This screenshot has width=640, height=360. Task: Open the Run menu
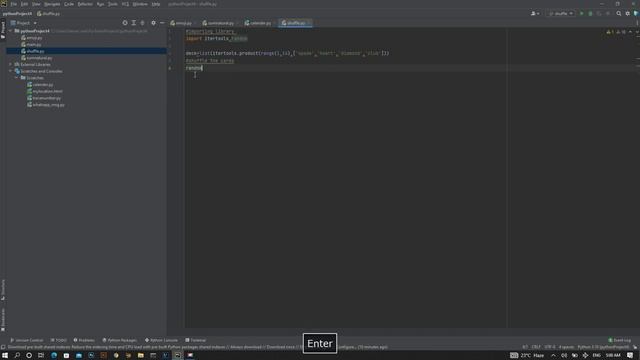[100, 4]
